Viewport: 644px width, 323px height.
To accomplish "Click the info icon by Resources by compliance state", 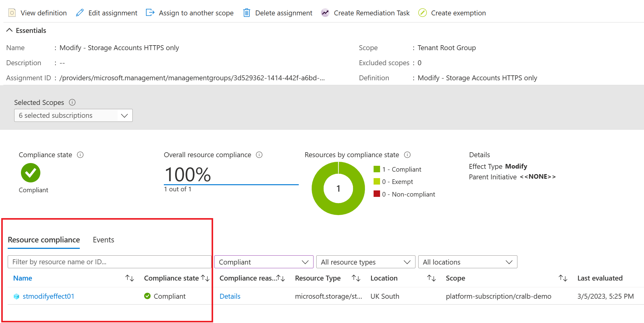I will pyautogui.click(x=407, y=155).
